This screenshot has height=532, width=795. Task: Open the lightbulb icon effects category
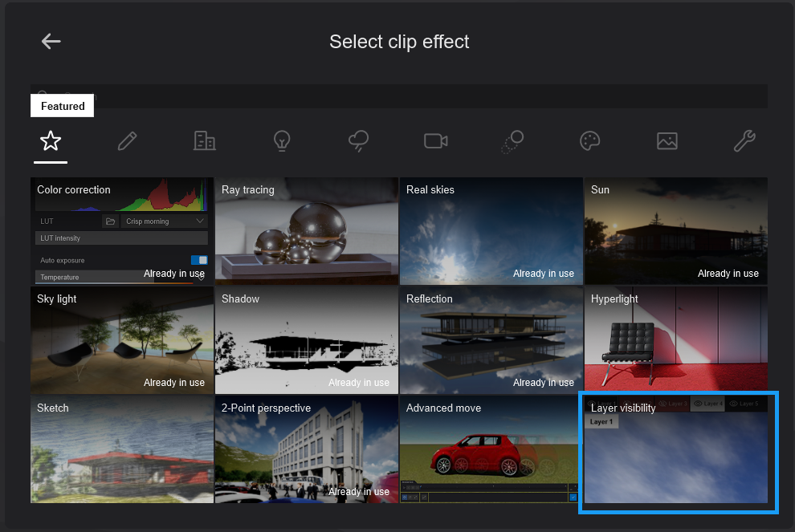click(x=281, y=142)
